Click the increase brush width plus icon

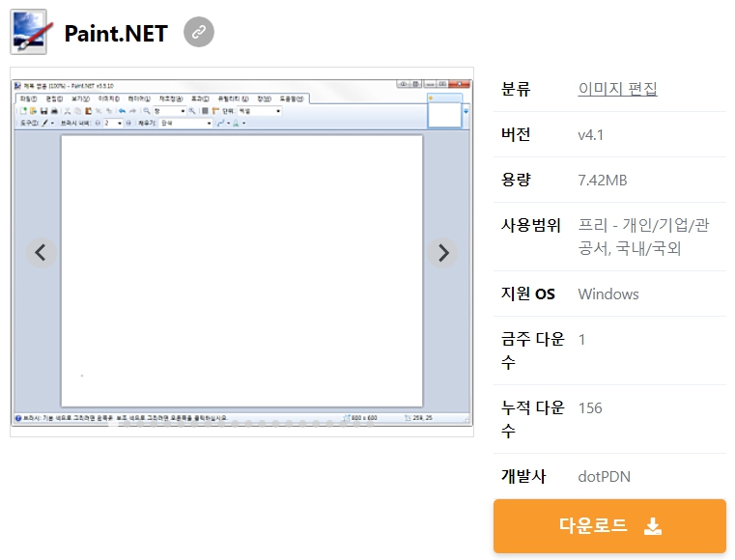(x=128, y=123)
